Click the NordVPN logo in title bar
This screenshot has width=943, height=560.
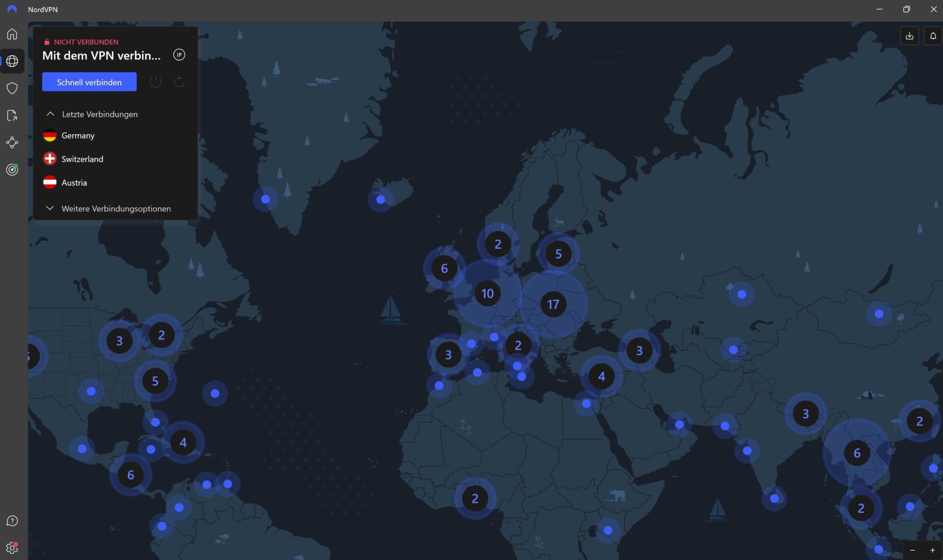(12, 9)
